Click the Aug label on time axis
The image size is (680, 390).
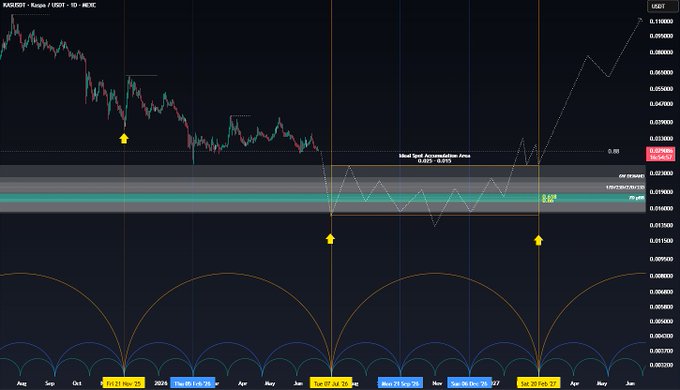point(21,383)
